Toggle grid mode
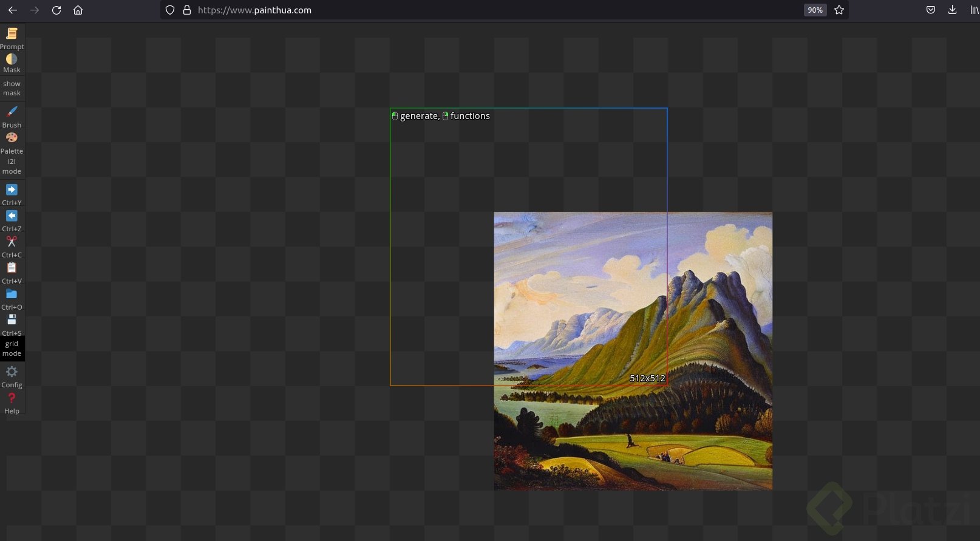980x541 pixels. (12, 349)
